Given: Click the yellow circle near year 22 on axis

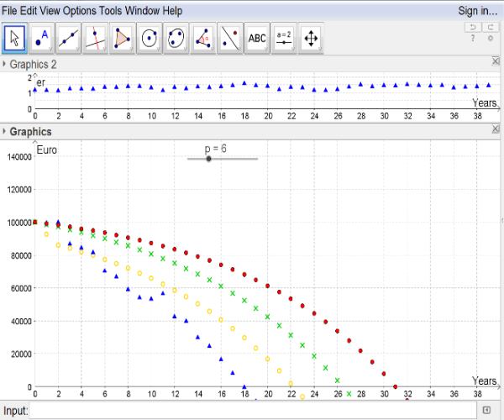Looking at the screenshot, I should [291, 383].
